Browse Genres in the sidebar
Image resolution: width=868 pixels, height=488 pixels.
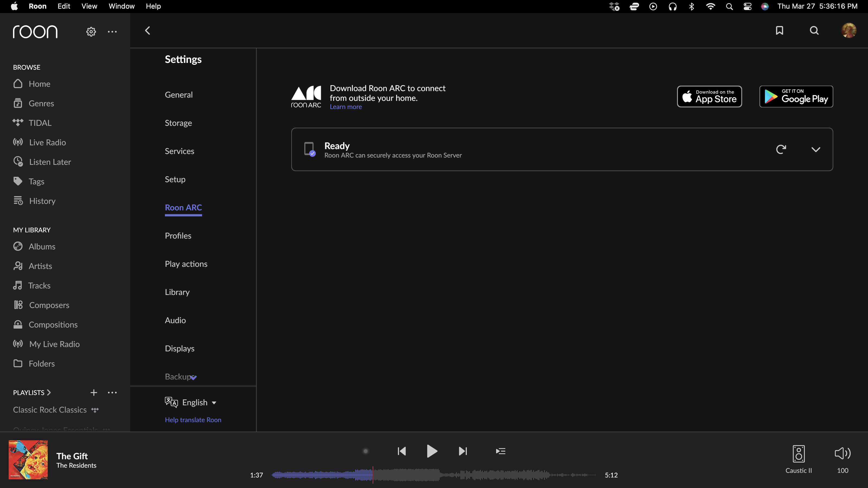point(33,103)
